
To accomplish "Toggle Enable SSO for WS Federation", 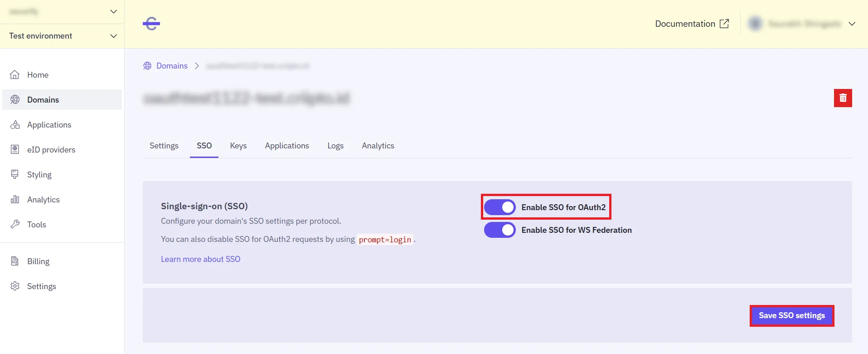I will point(499,230).
